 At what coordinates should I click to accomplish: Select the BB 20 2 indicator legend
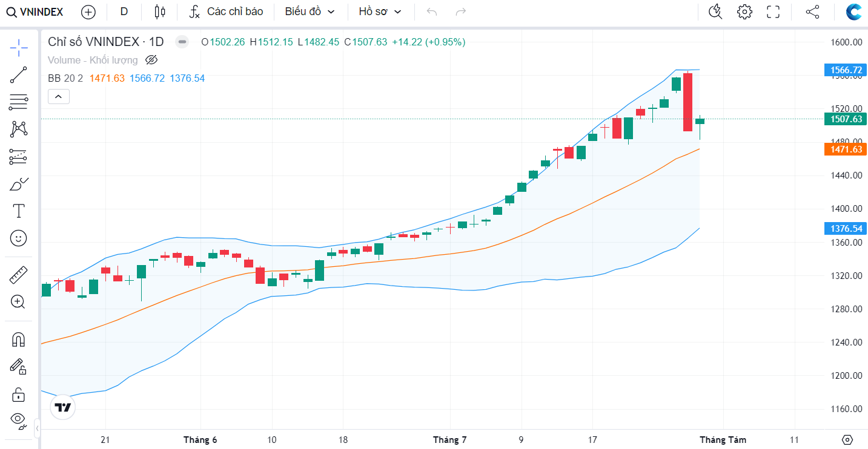point(65,78)
